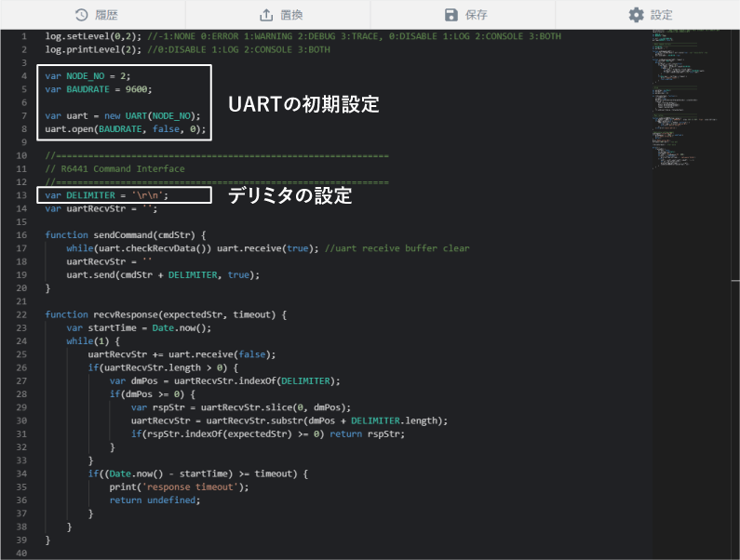
Task: Click 'if(uartRecvStr.length > 0)' line
Action: tap(163, 367)
